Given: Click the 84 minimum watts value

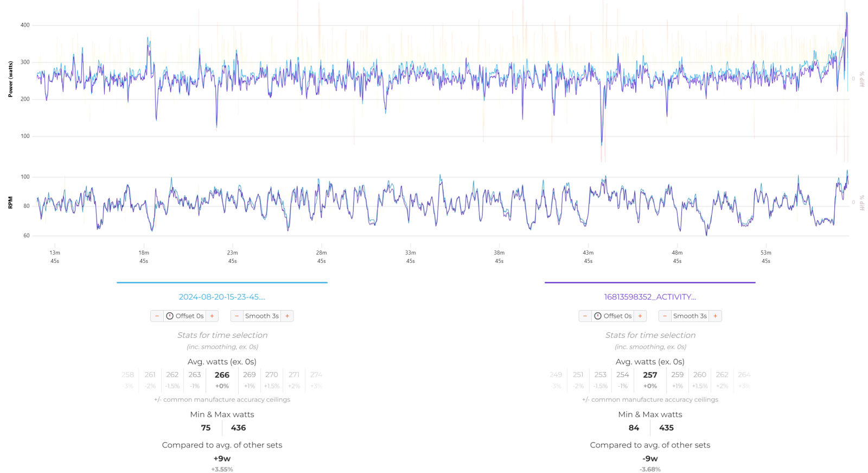Looking at the screenshot, I should coord(634,428).
